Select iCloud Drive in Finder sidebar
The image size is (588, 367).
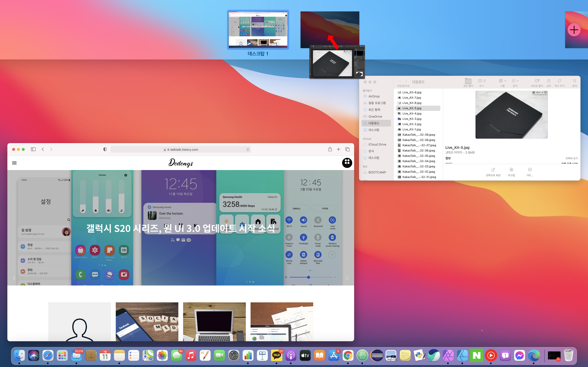377,144
